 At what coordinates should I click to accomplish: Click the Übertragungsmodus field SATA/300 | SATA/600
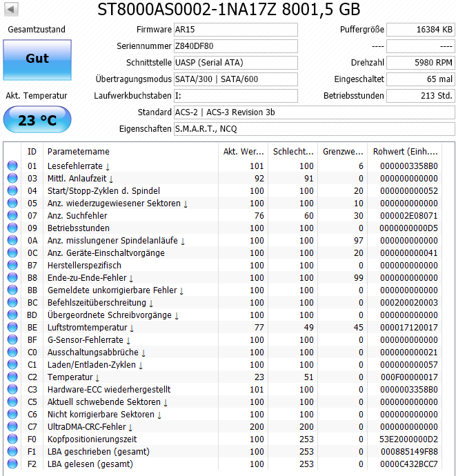click(236, 79)
